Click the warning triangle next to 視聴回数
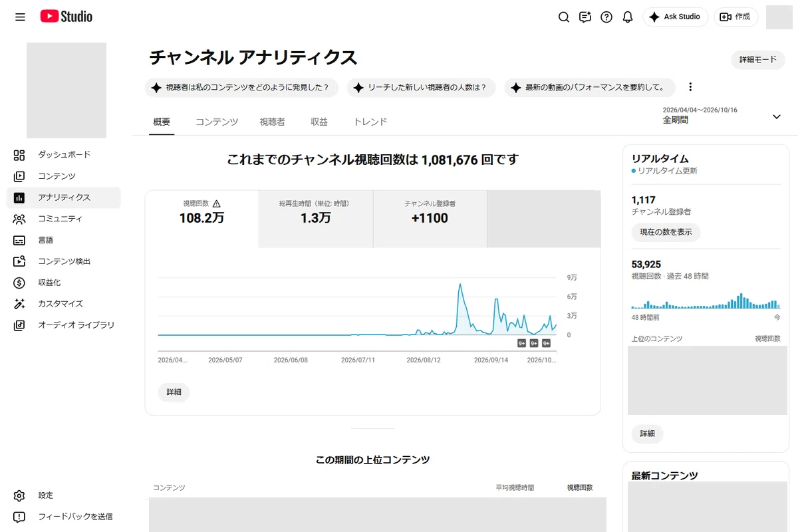Viewport: 798px width, 532px height. 216,204
